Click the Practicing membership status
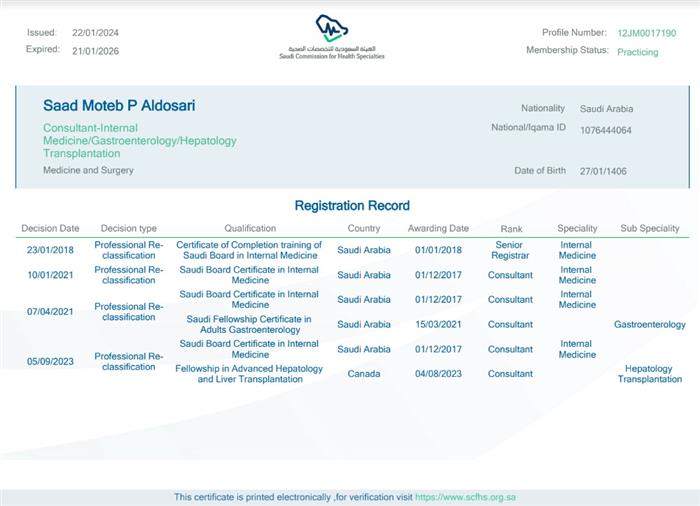The width and height of the screenshot is (700, 506). [x=637, y=52]
